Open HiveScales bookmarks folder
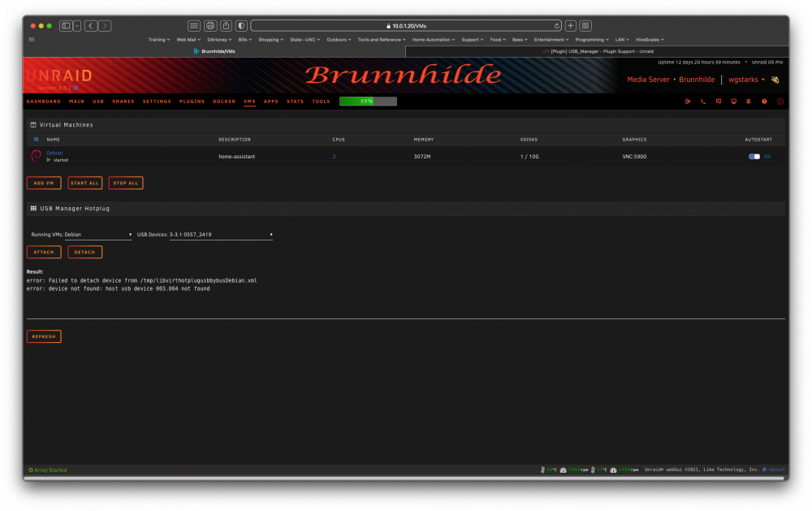The width and height of the screenshot is (812, 511). click(650, 39)
